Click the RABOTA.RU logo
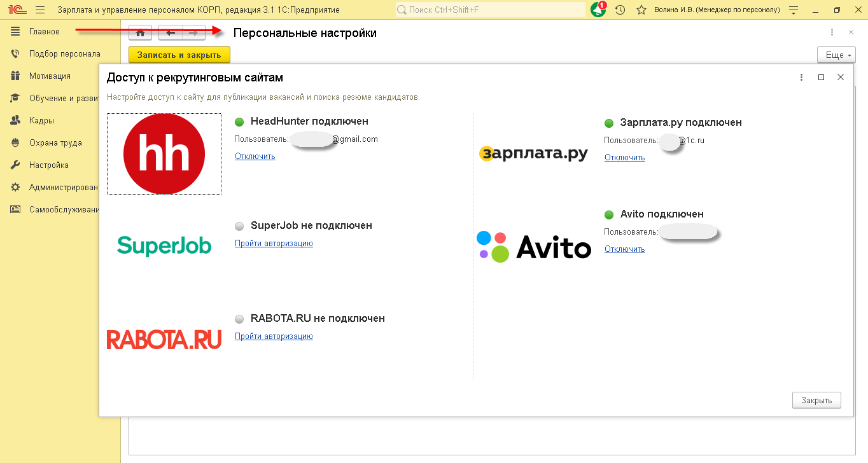This screenshot has width=868, height=463. [x=164, y=339]
